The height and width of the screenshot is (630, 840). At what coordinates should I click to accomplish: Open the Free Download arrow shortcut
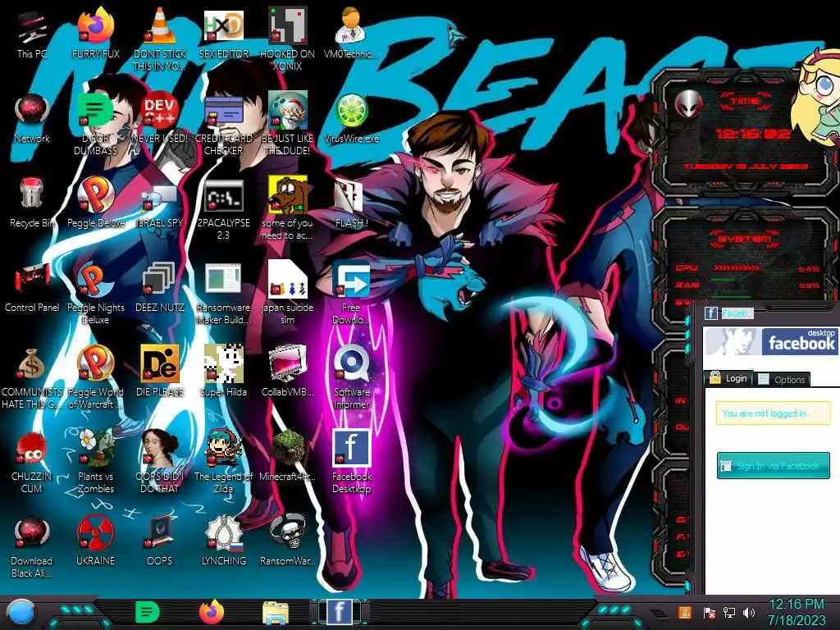[351, 280]
